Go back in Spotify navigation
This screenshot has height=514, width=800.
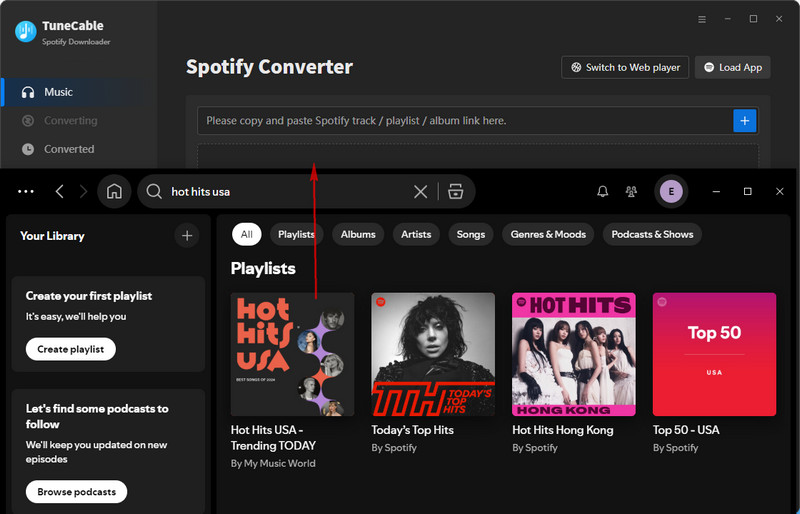(60, 191)
